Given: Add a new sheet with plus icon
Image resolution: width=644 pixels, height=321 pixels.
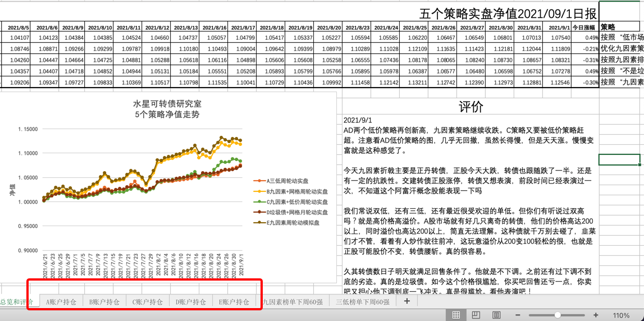Looking at the screenshot, I should [x=407, y=301].
